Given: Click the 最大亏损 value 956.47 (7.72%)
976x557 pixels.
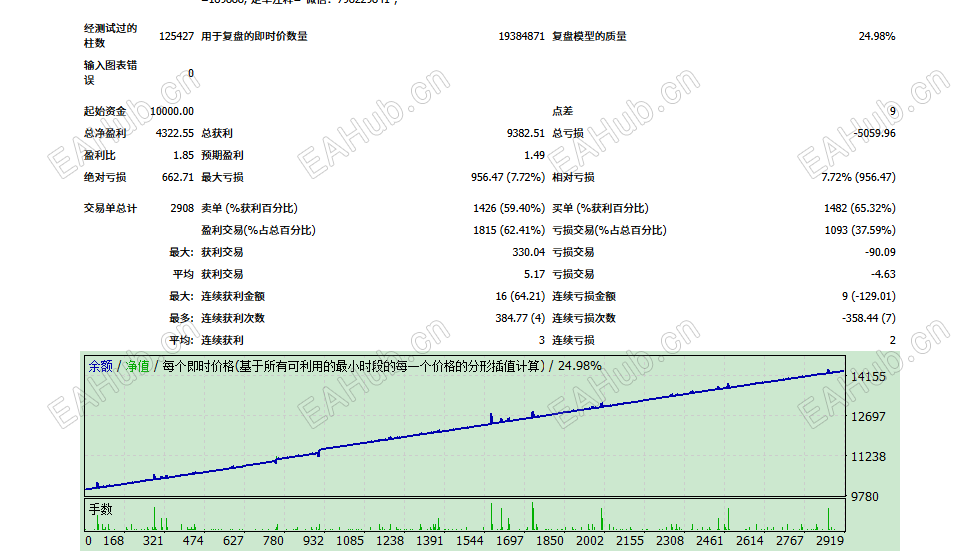Looking at the screenshot, I should (507, 177).
